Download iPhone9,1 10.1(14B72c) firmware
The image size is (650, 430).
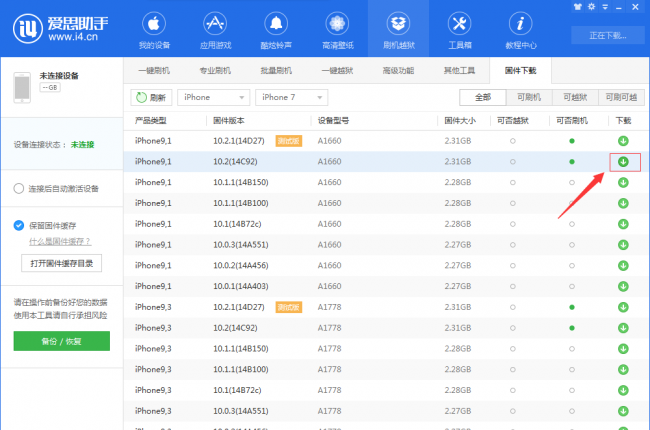pyautogui.click(x=623, y=224)
